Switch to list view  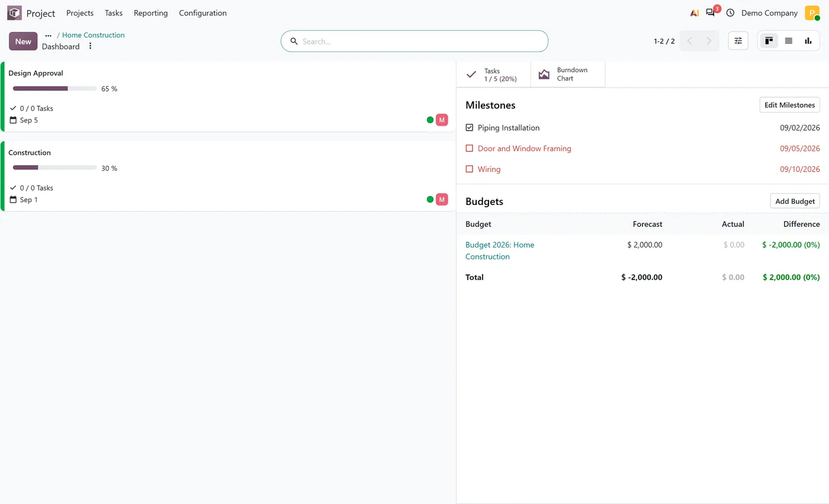click(x=789, y=41)
